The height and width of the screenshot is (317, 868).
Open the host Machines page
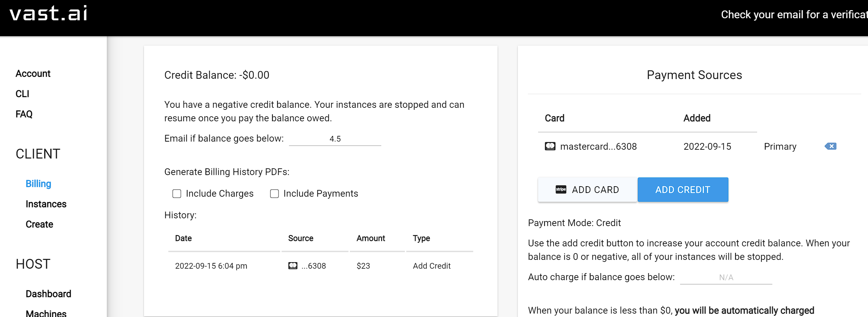pyautogui.click(x=46, y=313)
